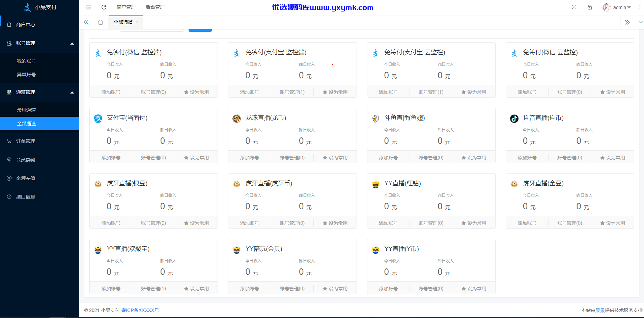Click the 支付宝(当面付) channel icon
Viewport: 644px width, 318px height.
[x=98, y=118]
